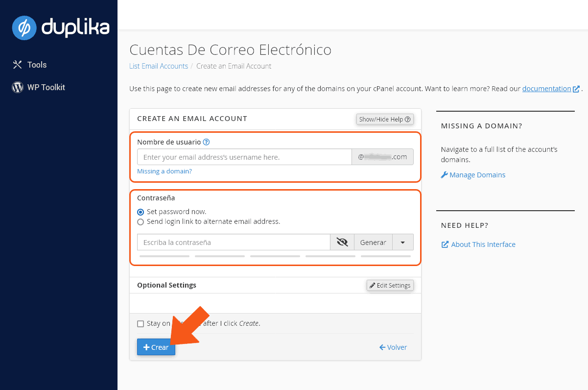The height and width of the screenshot is (390, 588).
Task: Click help icon beside Nombre de usuario
Action: pyautogui.click(x=206, y=142)
